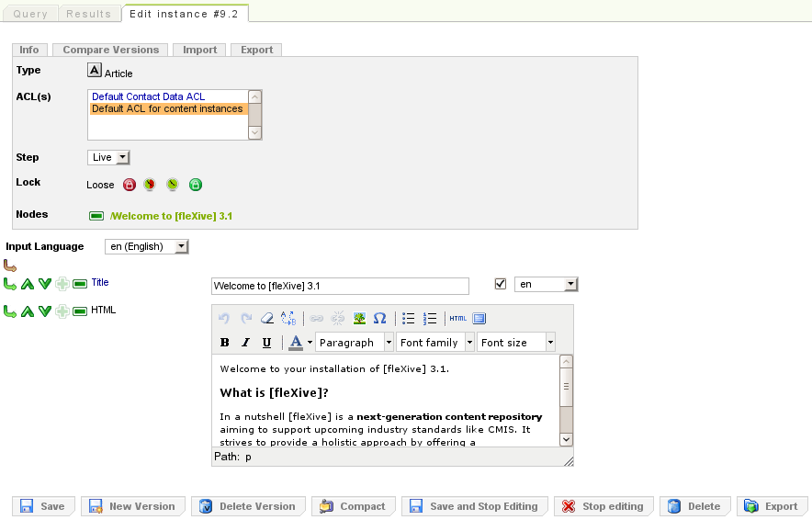
Task: Switch to the Query tab
Action: [x=30, y=14]
